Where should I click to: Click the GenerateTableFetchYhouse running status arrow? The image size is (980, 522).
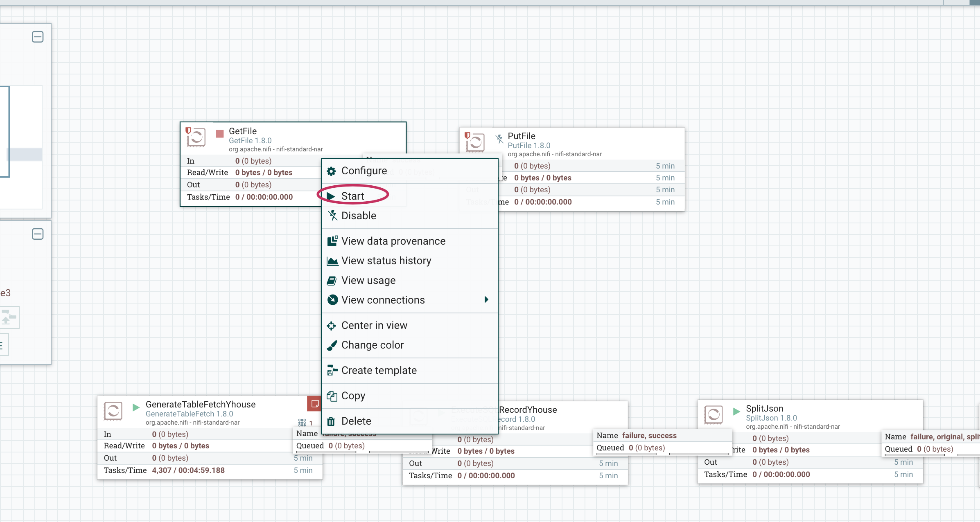136,407
